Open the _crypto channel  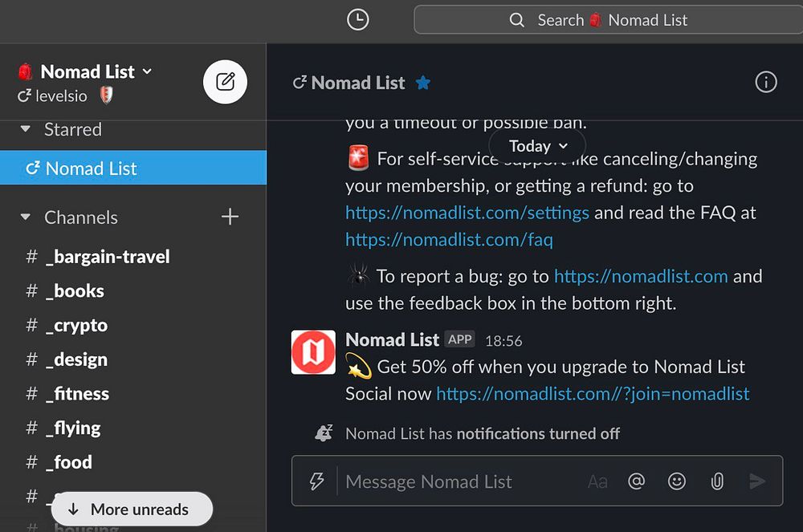pyautogui.click(x=133, y=325)
